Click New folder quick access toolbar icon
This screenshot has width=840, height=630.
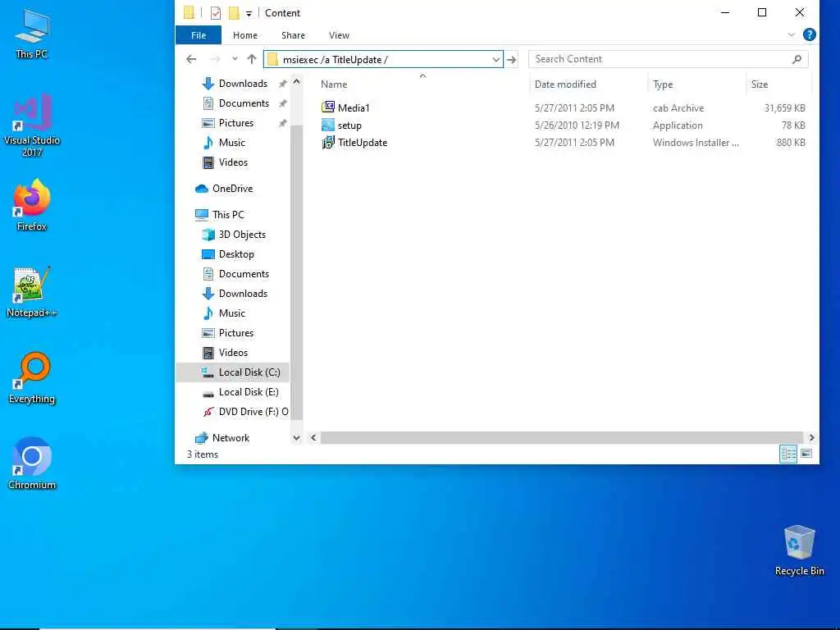click(x=234, y=13)
